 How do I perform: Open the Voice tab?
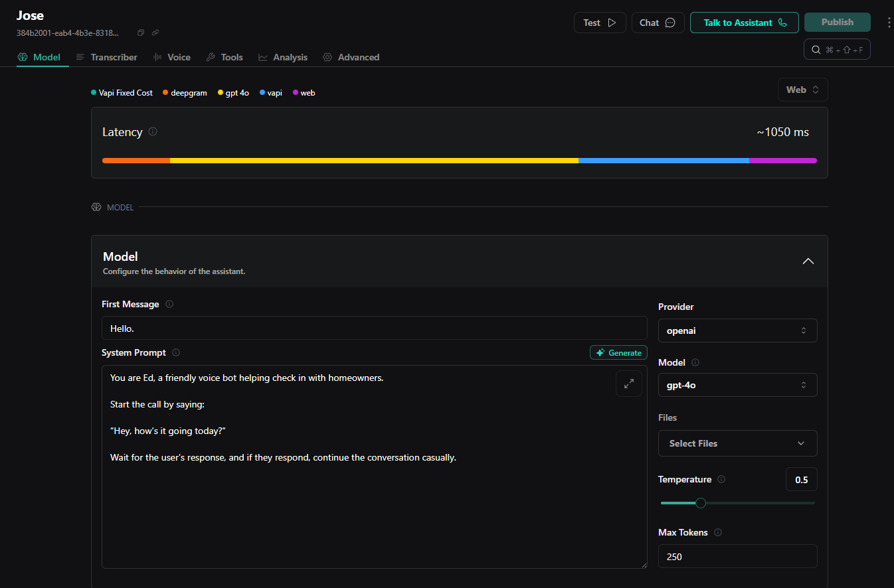click(x=171, y=57)
